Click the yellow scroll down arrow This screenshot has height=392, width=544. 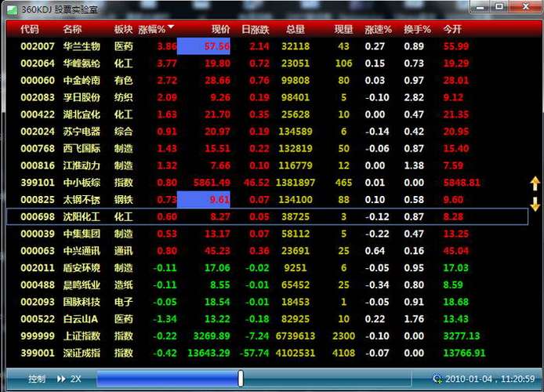point(535,205)
